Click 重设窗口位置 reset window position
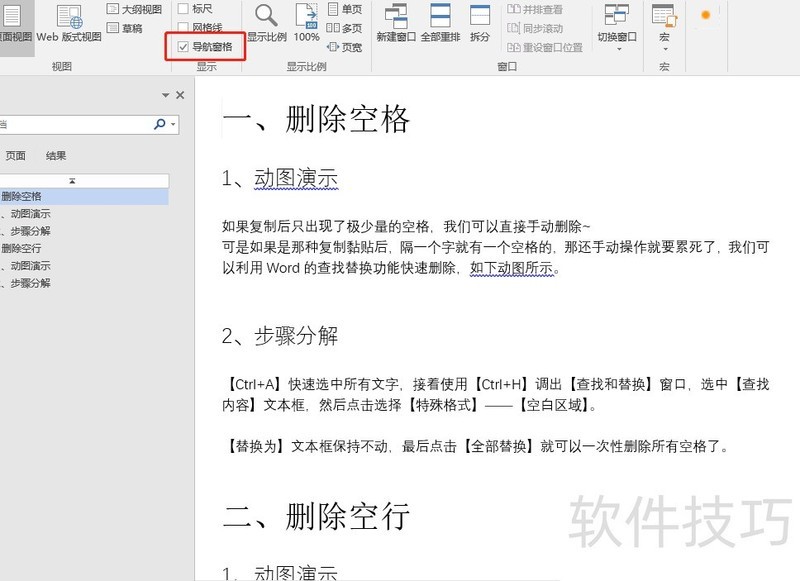Image resolution: width=800 pixels, height=581 pixels. click(x=544, y=47)
